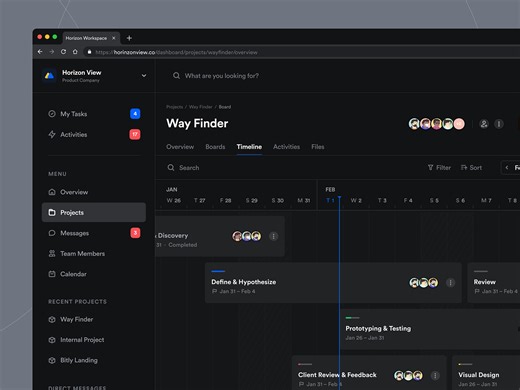Click the padlock icon in address bar
The image size is (520, 390).
pos(89,52)
